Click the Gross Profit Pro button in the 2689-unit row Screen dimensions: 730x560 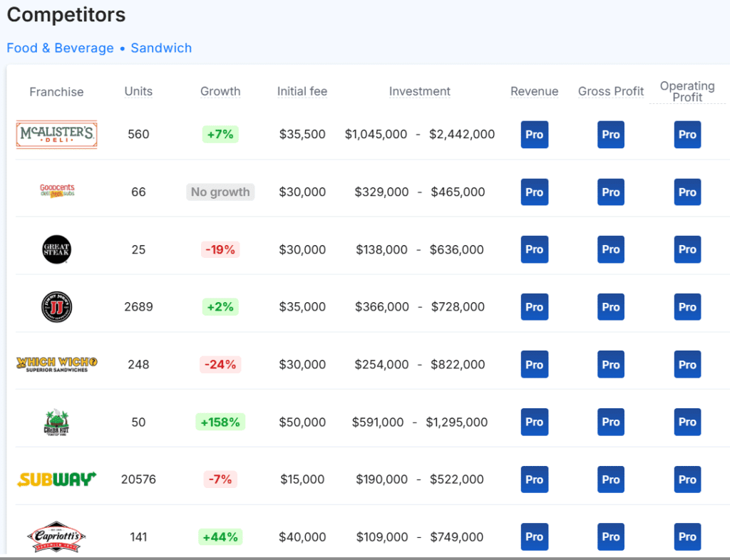click(611, 307)
